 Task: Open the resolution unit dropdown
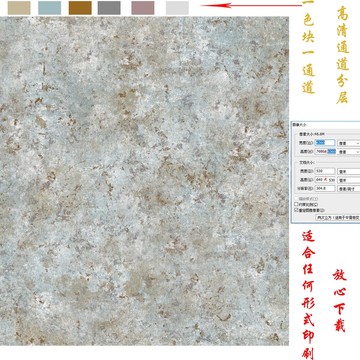tap(349, 188)
